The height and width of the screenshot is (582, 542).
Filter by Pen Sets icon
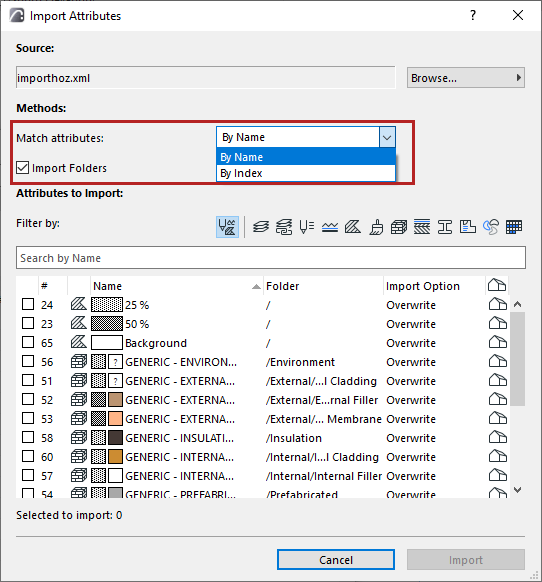(x=307, y=227)
